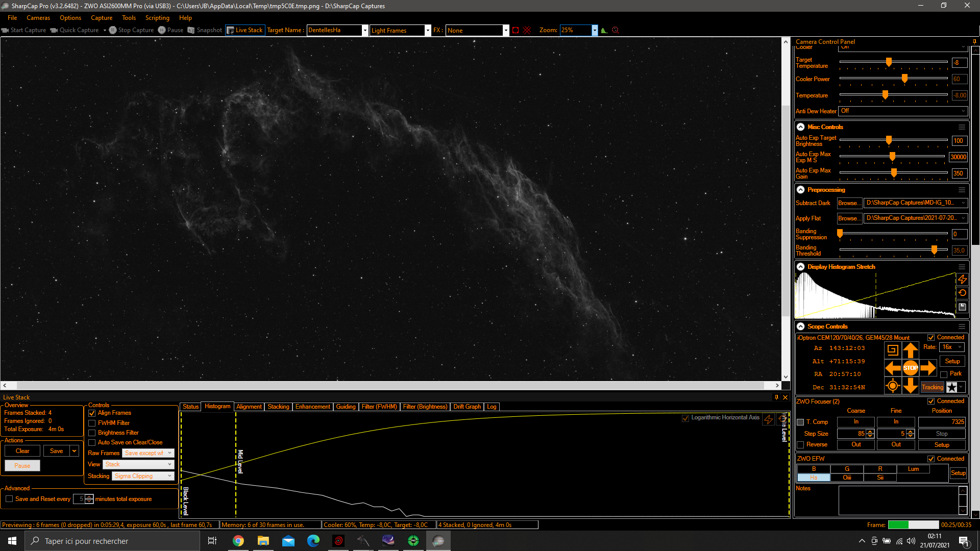
Task: Open the Zoom percentage dropdown
Action: [595, 30]
